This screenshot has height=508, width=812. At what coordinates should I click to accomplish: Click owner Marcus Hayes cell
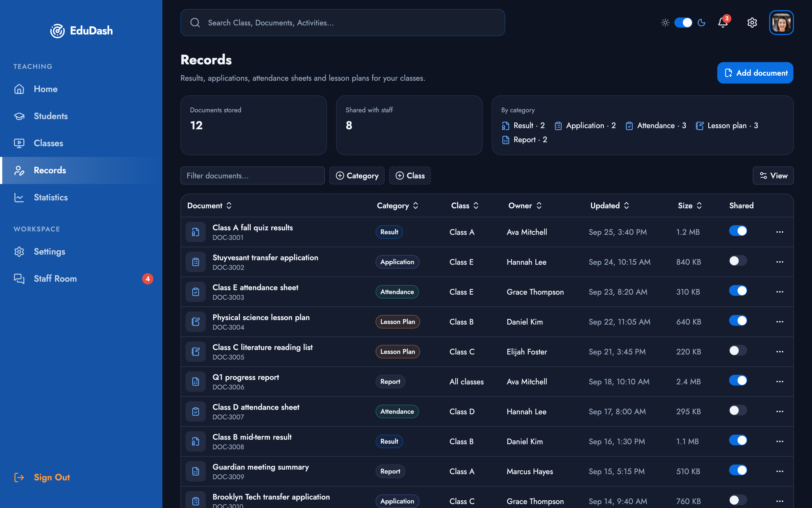click(530, 471)
